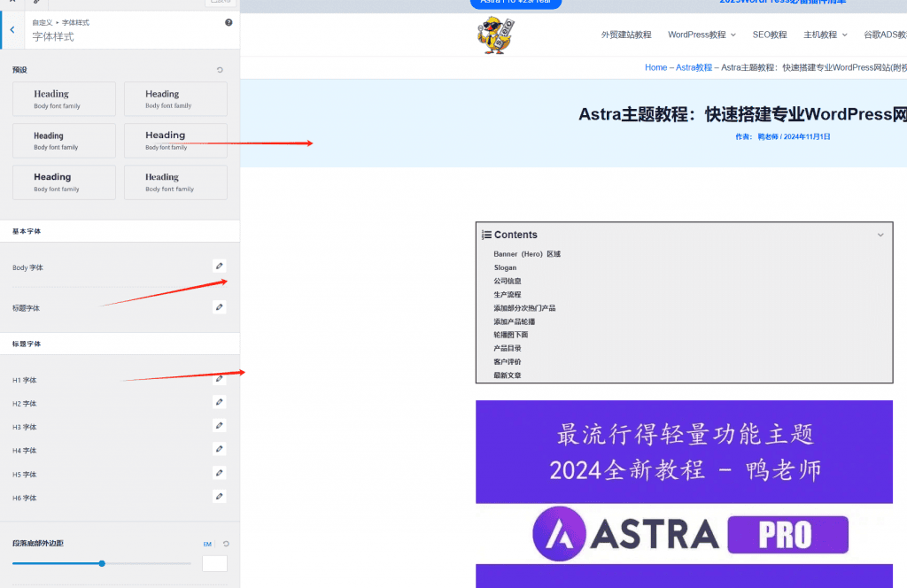
Task: Click the Astra教程 breadcrumb link
Action: [694, 67]
